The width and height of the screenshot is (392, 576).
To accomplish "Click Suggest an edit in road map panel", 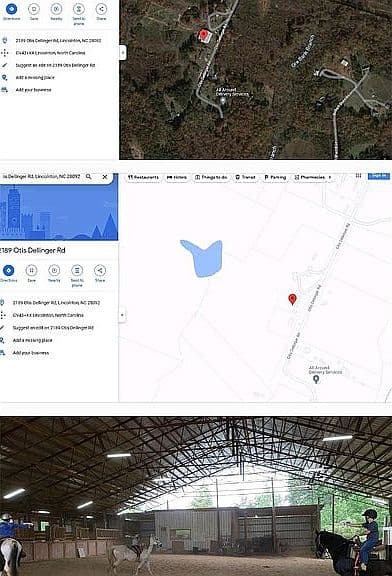I will click(53, 328).
